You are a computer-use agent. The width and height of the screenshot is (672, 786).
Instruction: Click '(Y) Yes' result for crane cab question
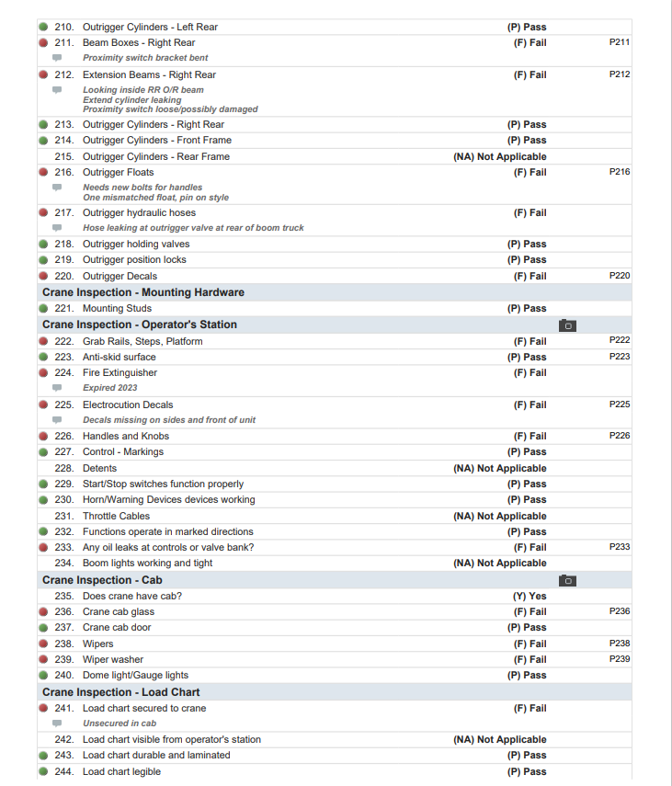(529, 596)
